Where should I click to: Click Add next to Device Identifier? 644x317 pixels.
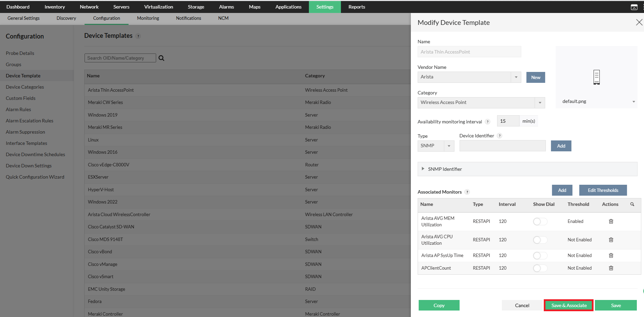point(561,146)
